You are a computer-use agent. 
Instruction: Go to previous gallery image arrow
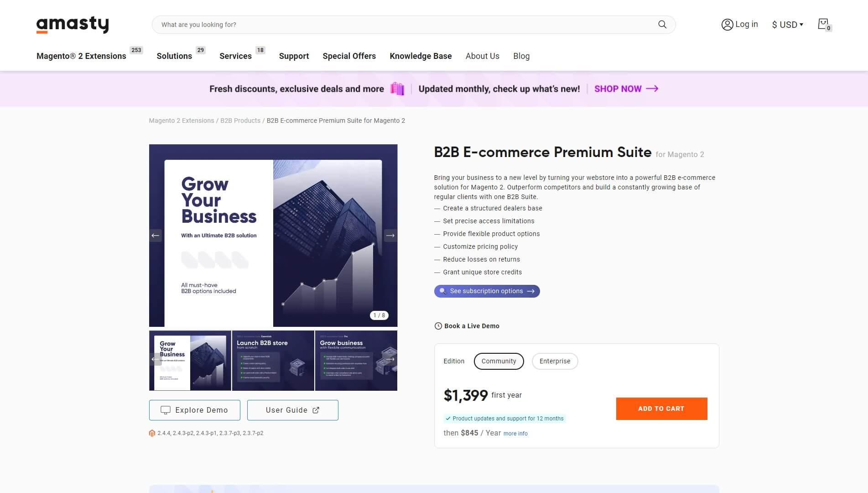pos(156,236)
